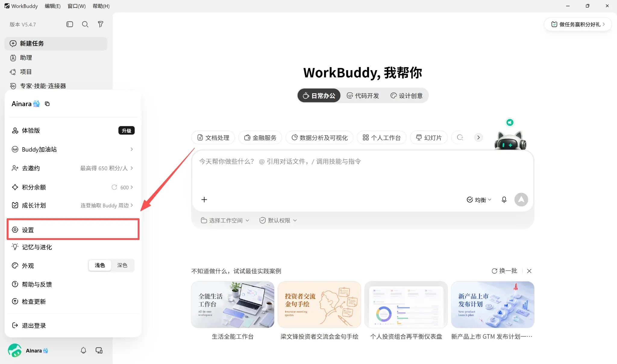Switch to the 日常办公 tab
Image resolution: width=617 pixels, height=364 pixels.
coord(319,95)
